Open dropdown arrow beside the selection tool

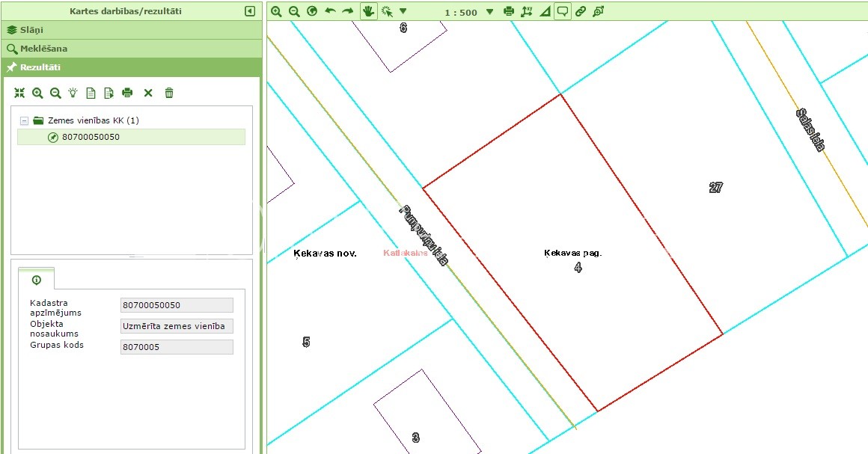point(403,11)
